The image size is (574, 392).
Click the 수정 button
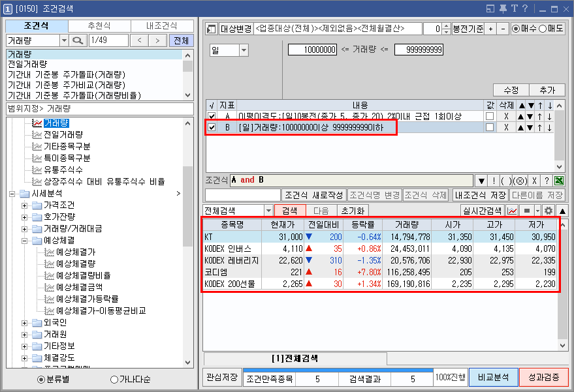[511, 90]
